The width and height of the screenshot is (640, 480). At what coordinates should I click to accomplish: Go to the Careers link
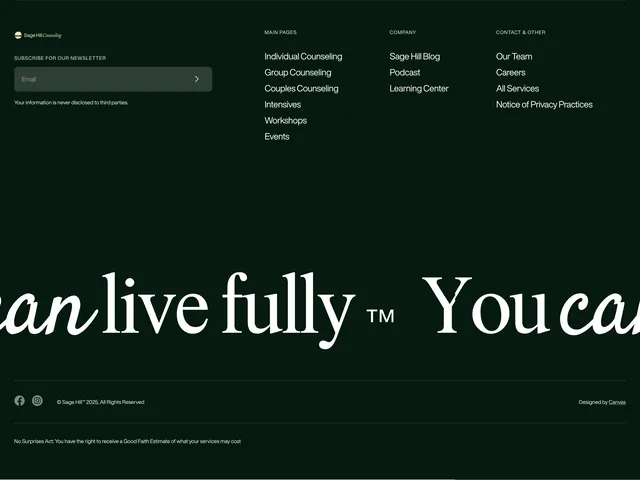click(511, 73)
